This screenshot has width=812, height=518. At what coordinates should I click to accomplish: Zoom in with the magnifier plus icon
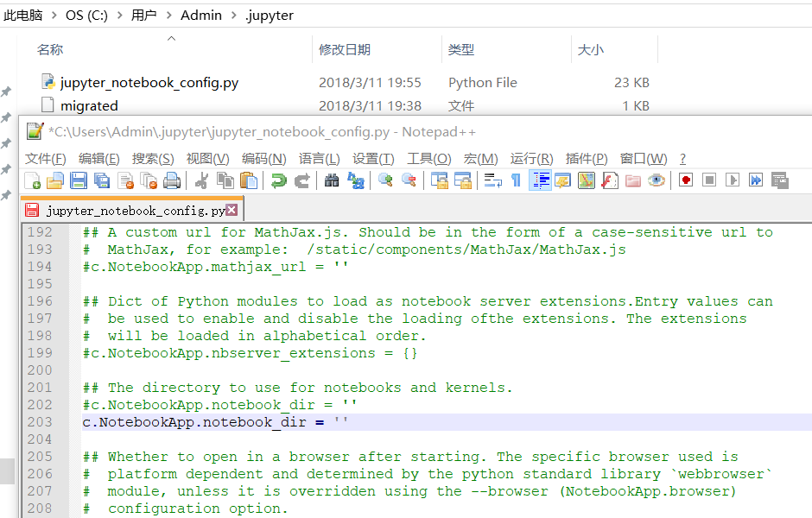pyautogui.click(x=384, y=180)
